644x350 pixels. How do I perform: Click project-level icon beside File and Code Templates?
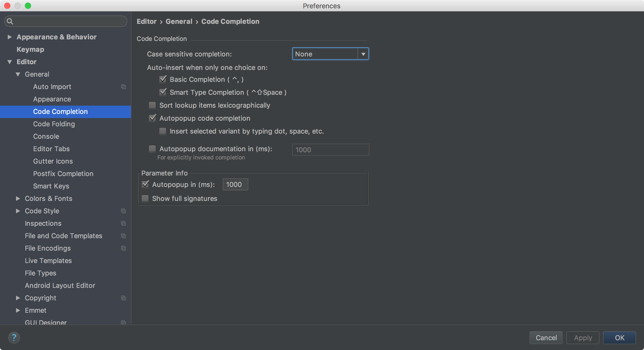(x=123, y=236)
